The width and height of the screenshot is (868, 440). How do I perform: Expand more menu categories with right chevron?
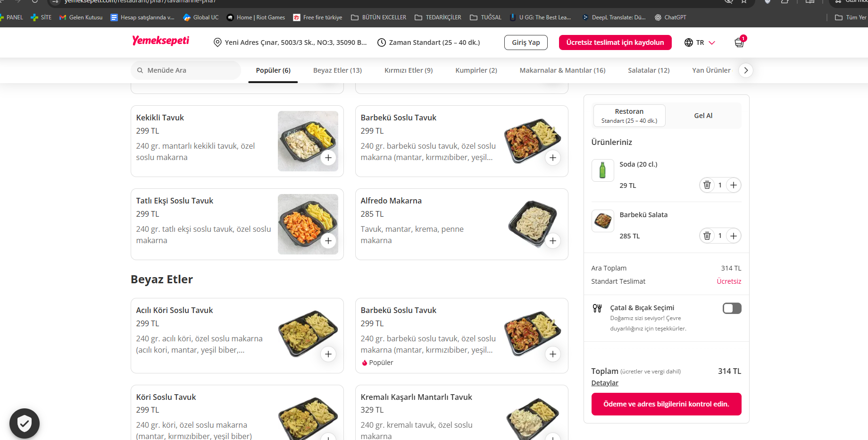[x=746, y=70]
